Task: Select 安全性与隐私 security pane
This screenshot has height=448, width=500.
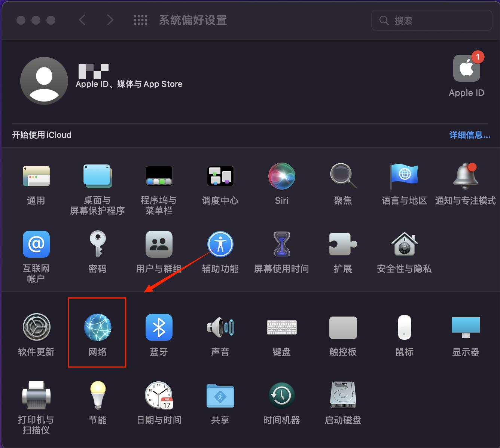Action: pyautogui.click(x=404, y=245)
